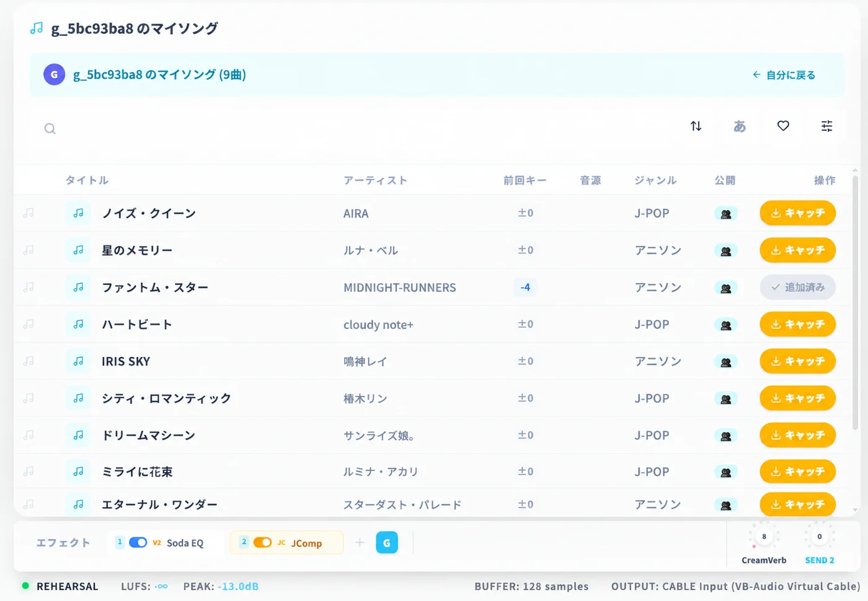
Task: Sort the list by ジャンル column header
Action: click(655, 180)
